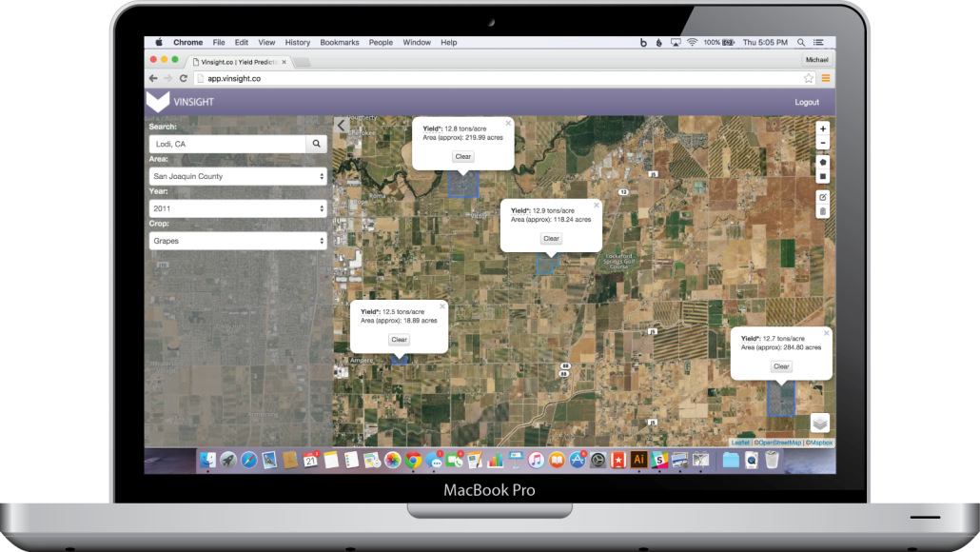Open the Area dropdown showing San Joaquin County
This screenshot has width=980, height=552.
tap(238, 176)
